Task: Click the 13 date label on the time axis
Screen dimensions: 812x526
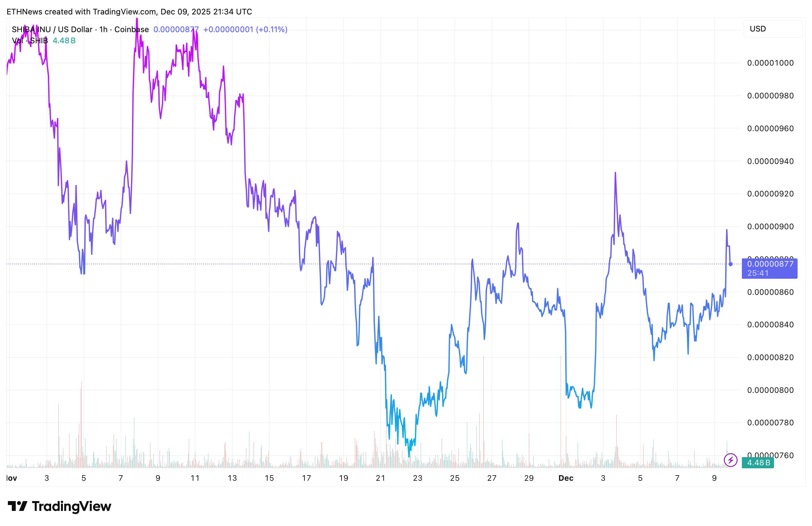Action: point(232,478)
